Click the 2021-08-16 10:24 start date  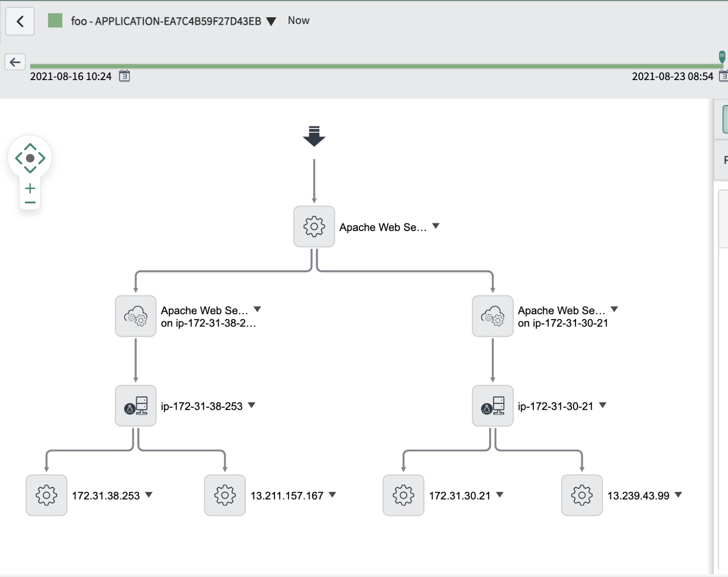coord(71,76)
